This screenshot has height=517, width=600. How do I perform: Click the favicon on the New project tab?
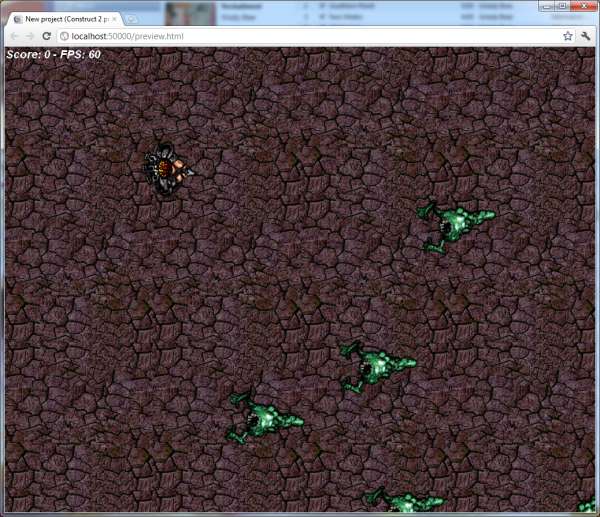tap(18, 19)
